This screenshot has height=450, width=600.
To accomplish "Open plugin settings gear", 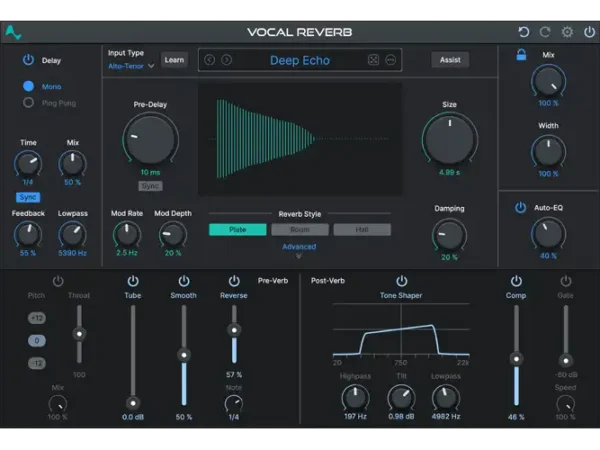I will [567, 32].
